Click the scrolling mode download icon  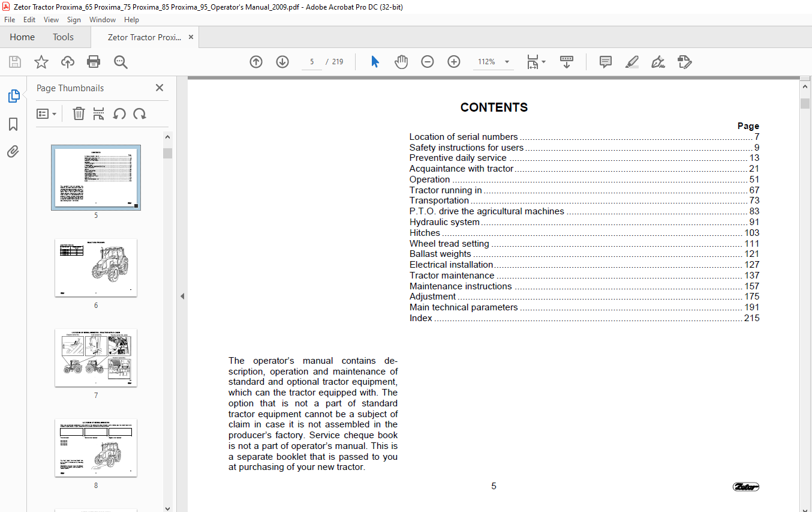(567, 62)
